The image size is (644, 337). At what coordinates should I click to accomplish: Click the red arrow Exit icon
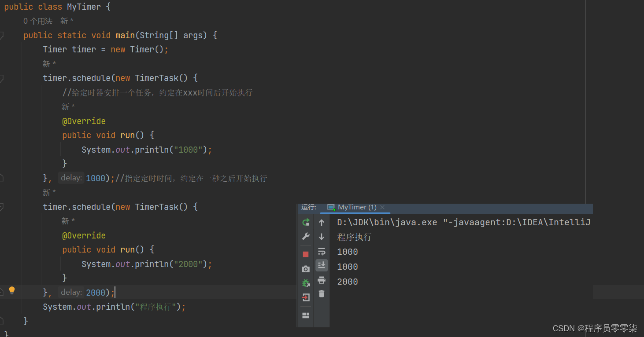(306, 298)
